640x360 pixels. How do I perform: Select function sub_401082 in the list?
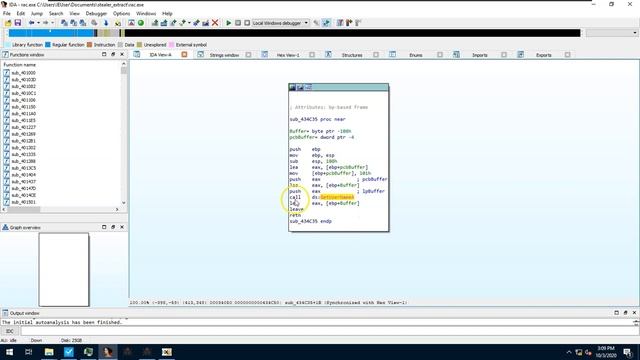coord(23,86)
